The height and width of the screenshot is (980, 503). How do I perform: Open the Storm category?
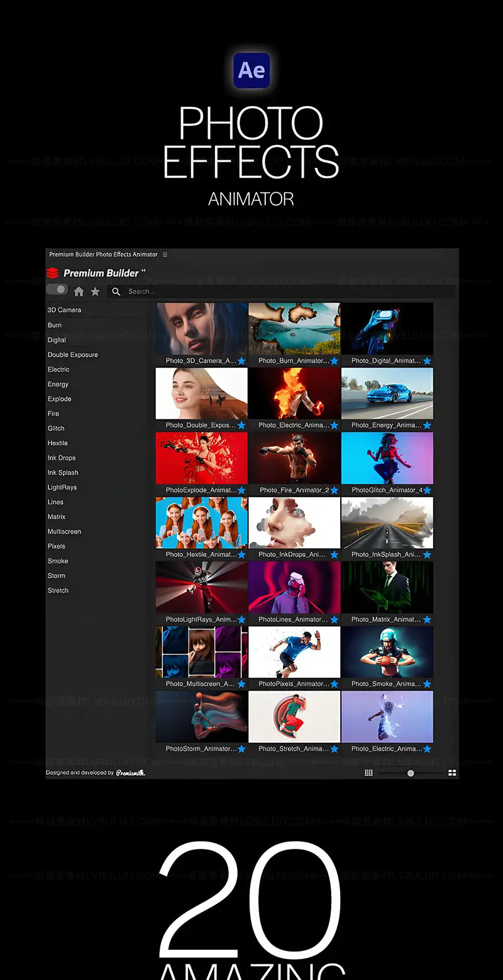click(x=57, y=576)
